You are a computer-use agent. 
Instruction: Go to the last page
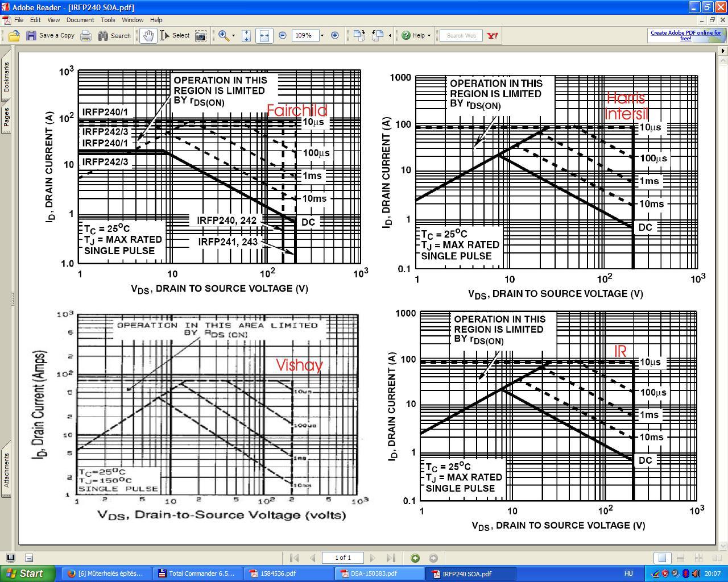point(391,558)
